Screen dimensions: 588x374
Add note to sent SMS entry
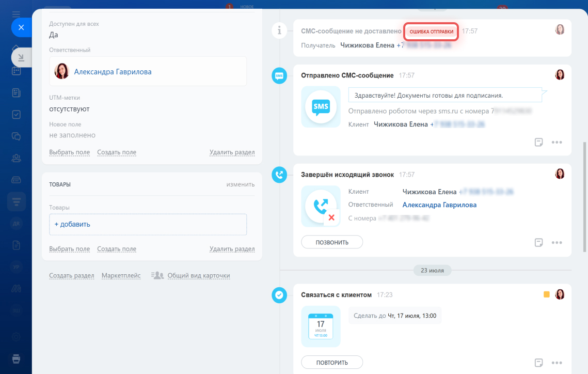[538, 142]
